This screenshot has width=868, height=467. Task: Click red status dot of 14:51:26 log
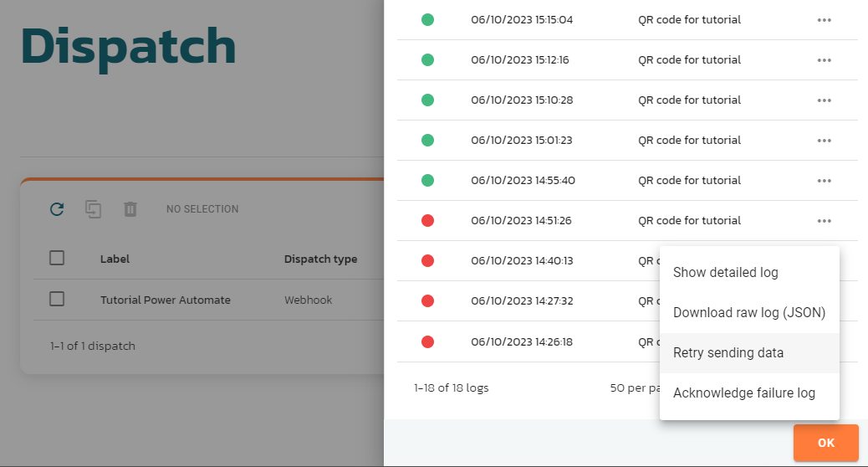pyautogui.click(x=427, y=220)
